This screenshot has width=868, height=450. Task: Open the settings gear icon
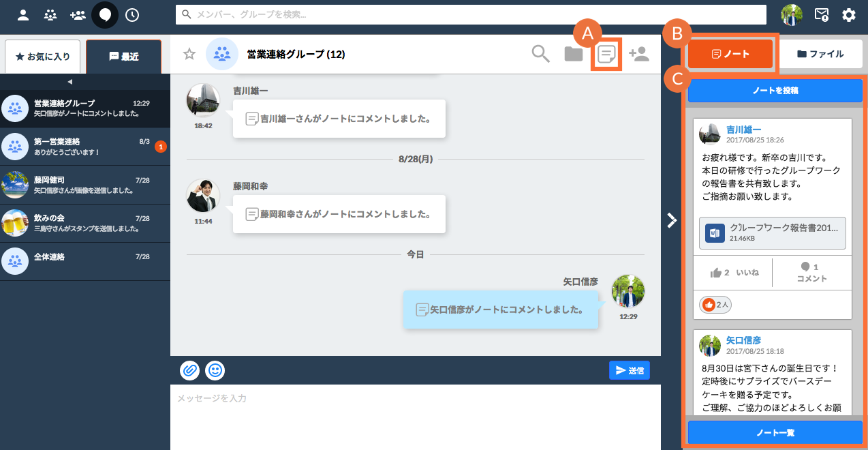(x=848, y=14)
